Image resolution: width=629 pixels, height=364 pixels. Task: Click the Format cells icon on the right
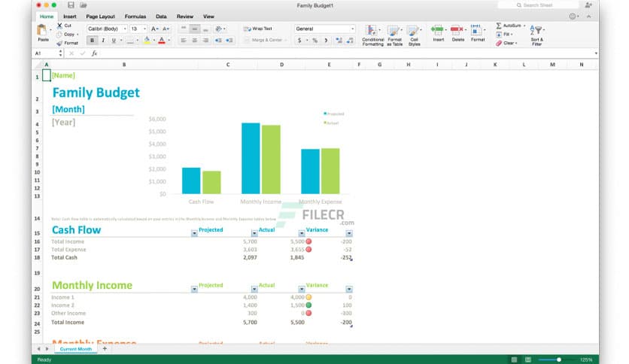pyautogui.click(x=476, y=29)
